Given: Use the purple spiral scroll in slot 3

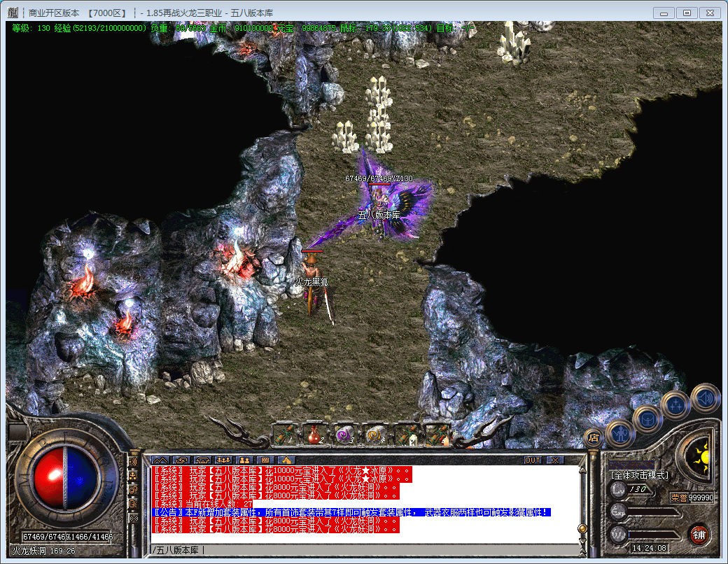Looking at the screenshot, I should click(x=345, y=435).
